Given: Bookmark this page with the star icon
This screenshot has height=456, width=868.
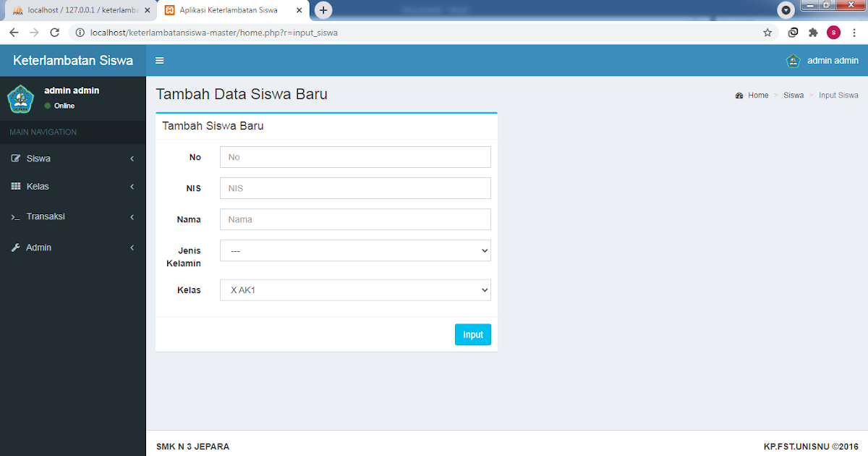Looking at the screenshot, I should [767, 33].
